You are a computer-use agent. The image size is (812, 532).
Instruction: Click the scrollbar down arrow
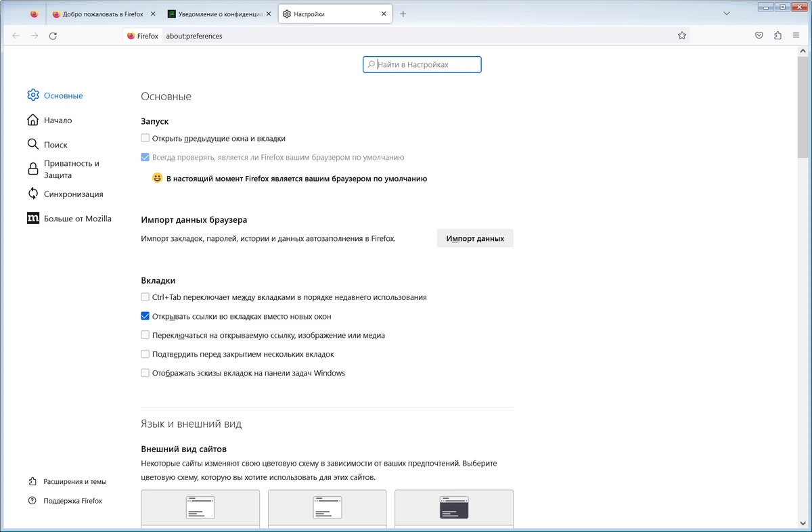click(803, 523)
